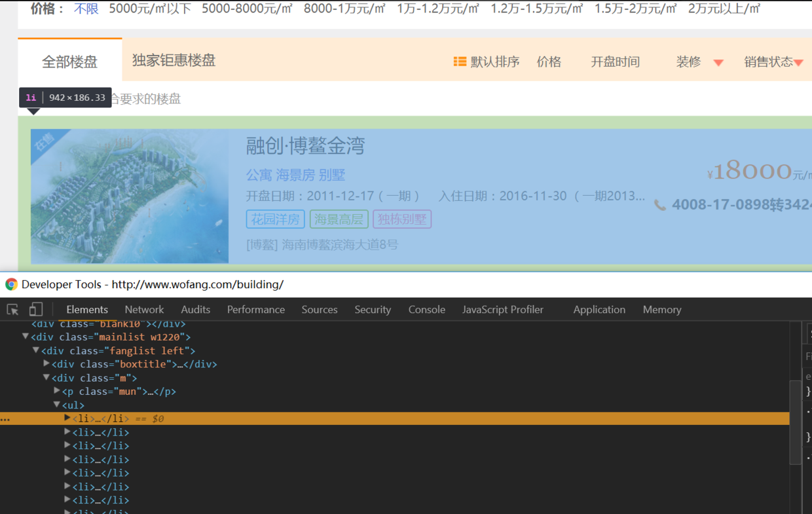This screenshot has width=812, height=514.
Task: Click the 海景高层 tag
Action: click(339, 219)
